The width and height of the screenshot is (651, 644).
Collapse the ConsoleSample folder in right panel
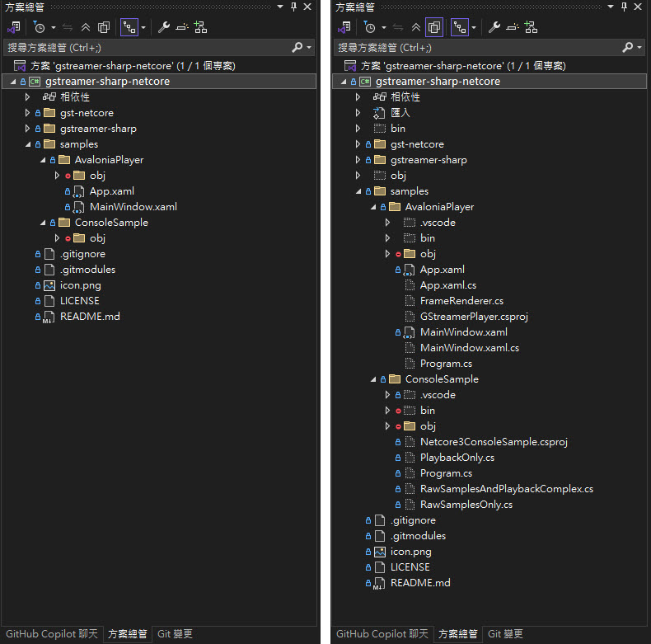click(x=373, y=379)
